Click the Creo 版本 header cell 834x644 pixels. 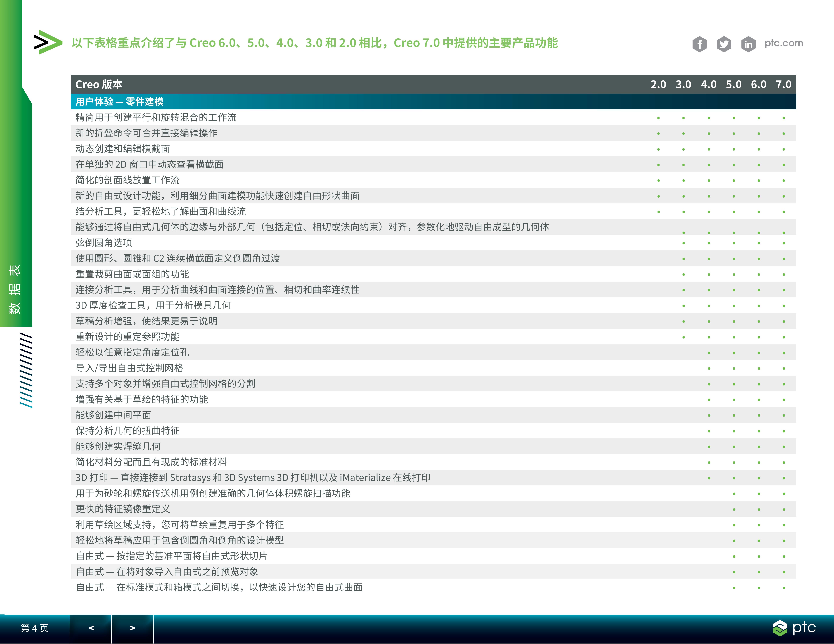pyautogui.click(x=99, y=84)
